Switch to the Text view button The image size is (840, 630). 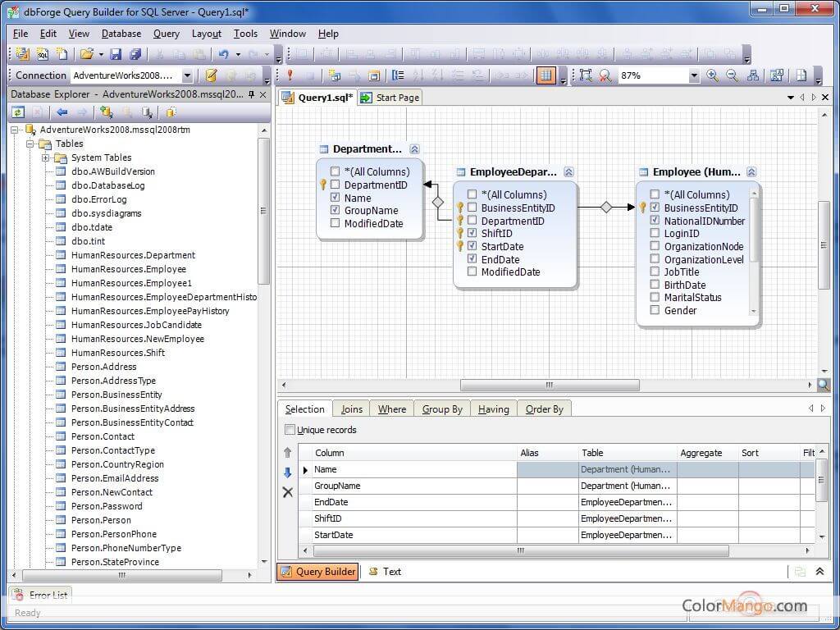(x=386, y=572)
